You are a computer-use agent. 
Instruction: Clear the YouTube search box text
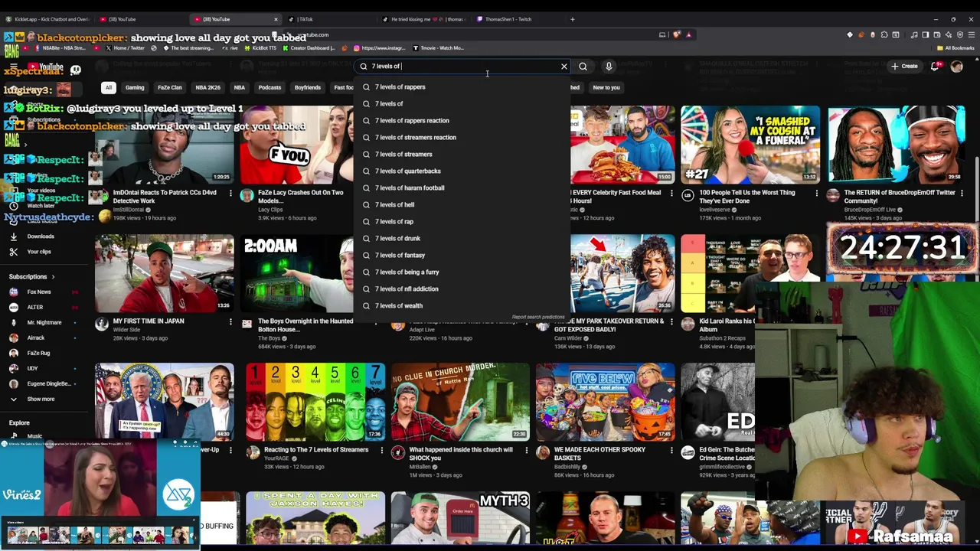pos(564,67)
